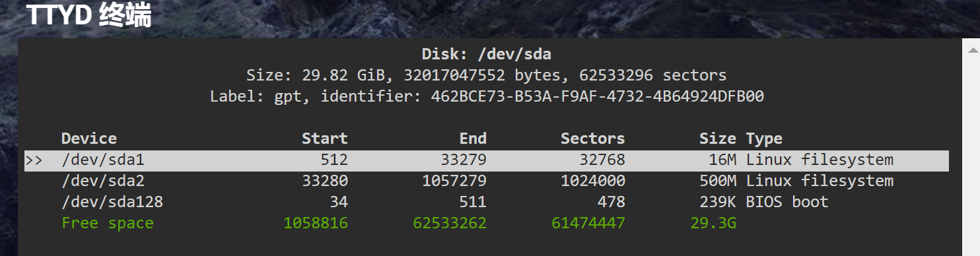Select the /dev/sda128 BIOS boot row
Viewport: 980px width, 256px height.
(x=487, y=202)
